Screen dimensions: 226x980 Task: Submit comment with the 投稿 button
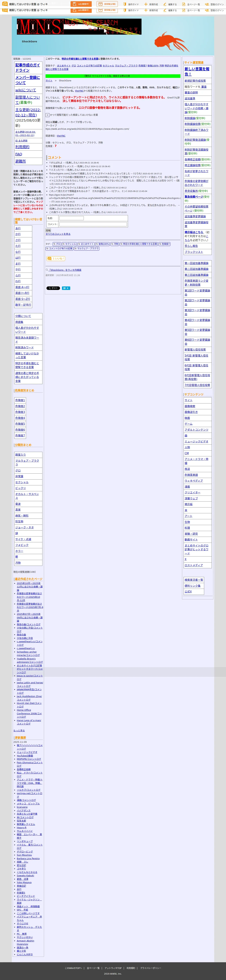48,230
